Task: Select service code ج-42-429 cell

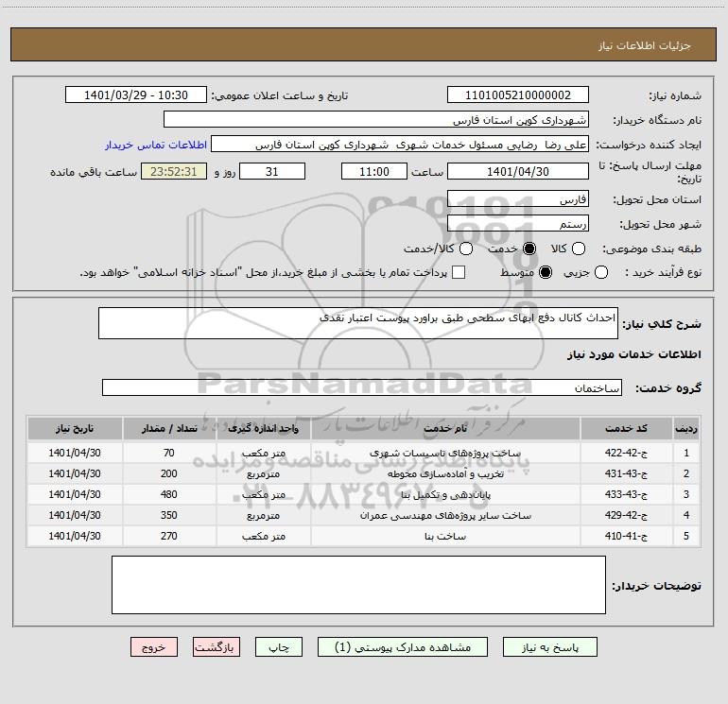Action: click(x=626, y=515)
